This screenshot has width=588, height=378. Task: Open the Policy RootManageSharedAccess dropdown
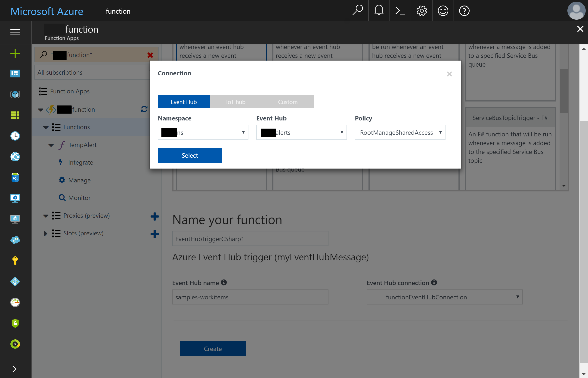400,132
